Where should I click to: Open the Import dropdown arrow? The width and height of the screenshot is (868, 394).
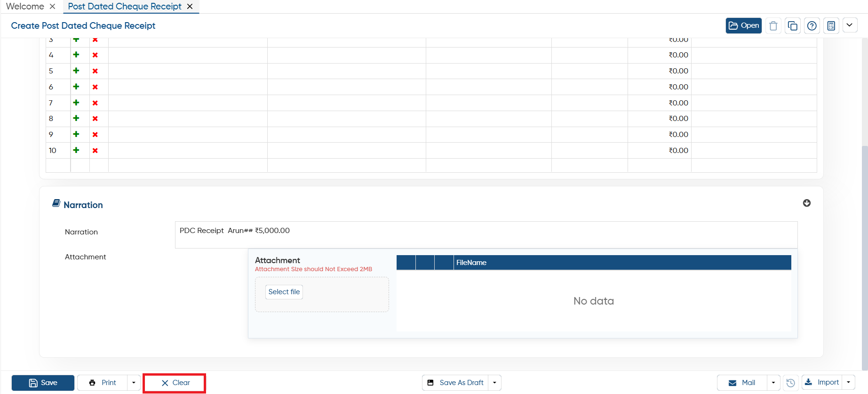(x=848, y=383)
